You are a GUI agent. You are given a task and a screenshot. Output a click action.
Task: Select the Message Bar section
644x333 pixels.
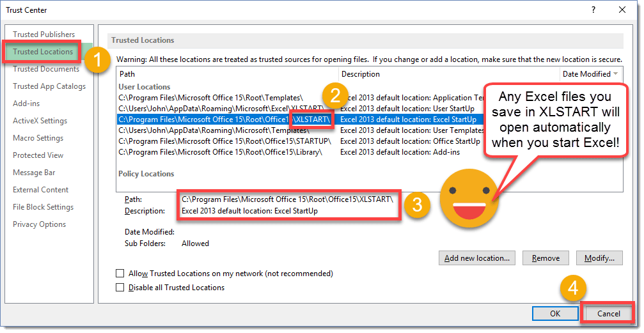coord(34,173)
